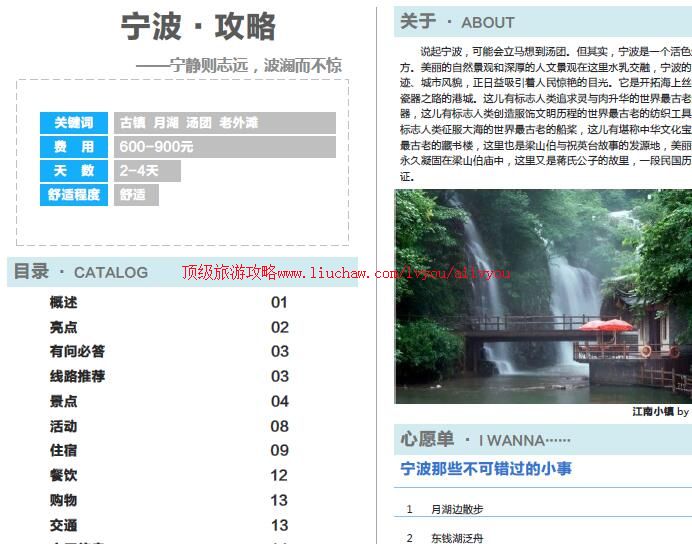Jump to 线路推荐 catalog entry
692x544 pixels.
pos(77,376)
